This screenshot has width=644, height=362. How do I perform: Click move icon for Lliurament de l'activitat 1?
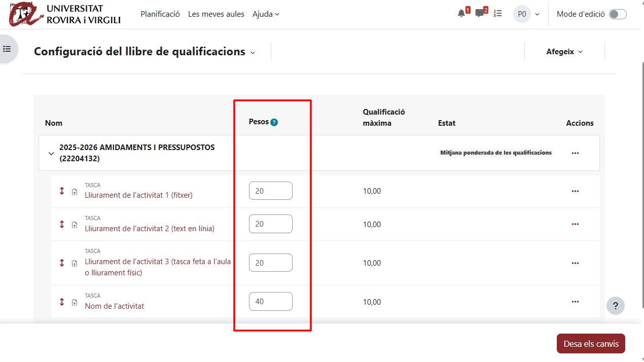(x=62, y=191)
